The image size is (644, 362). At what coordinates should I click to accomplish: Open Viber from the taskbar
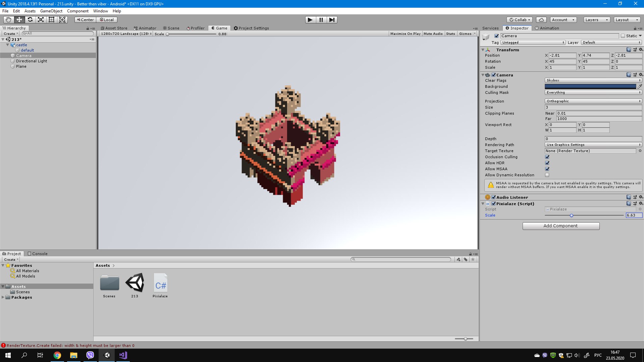90,355
